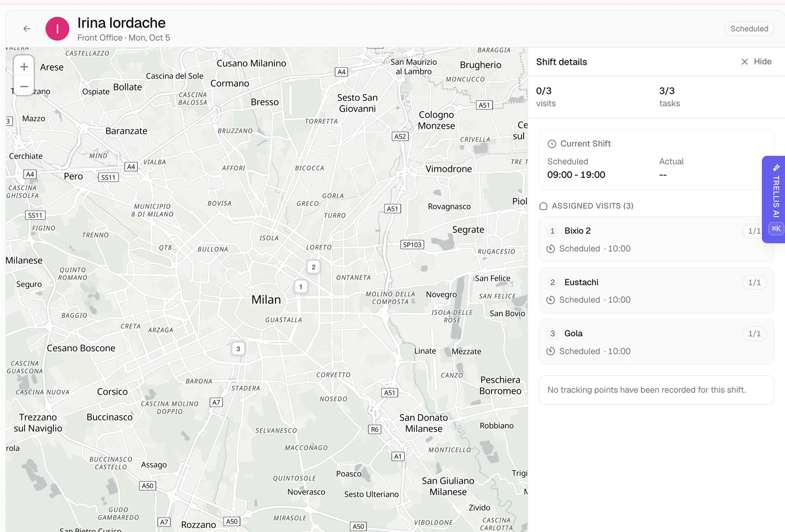Hide the Shift details panel
This screenshot has height=532, width=785.
[x=756, y=62]
